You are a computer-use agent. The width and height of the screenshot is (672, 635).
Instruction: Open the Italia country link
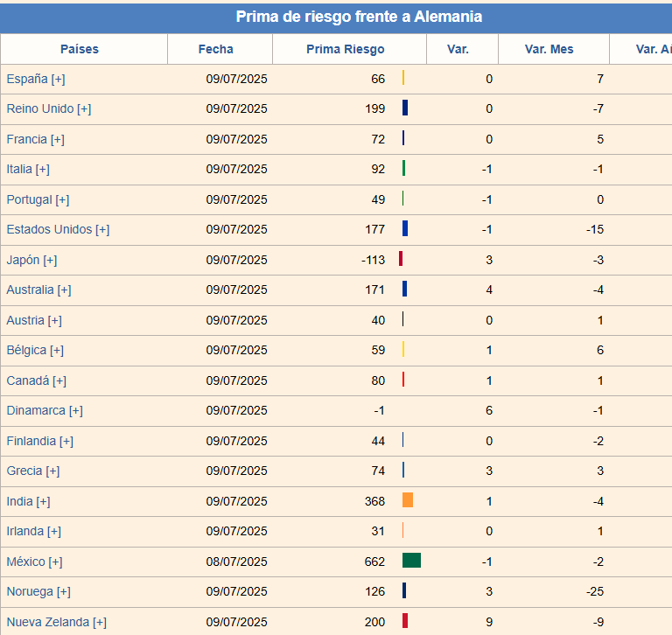tap(19, 170)
